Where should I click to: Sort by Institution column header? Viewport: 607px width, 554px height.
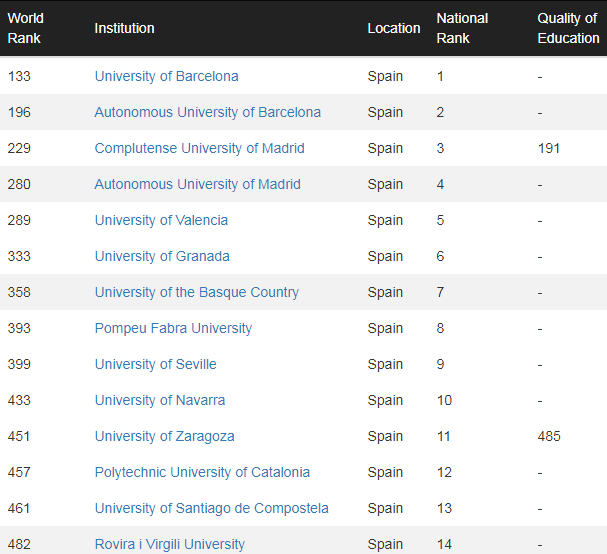pos(125,28)
